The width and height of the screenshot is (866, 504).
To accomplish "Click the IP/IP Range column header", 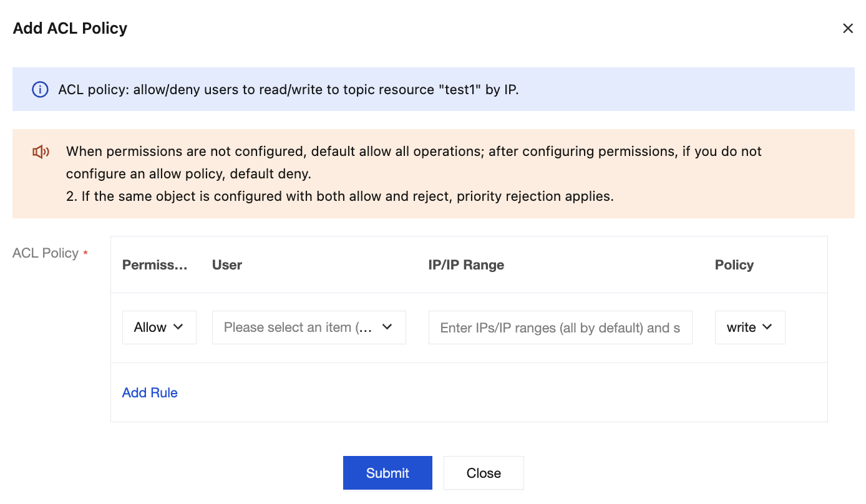I will click(466, 265).
